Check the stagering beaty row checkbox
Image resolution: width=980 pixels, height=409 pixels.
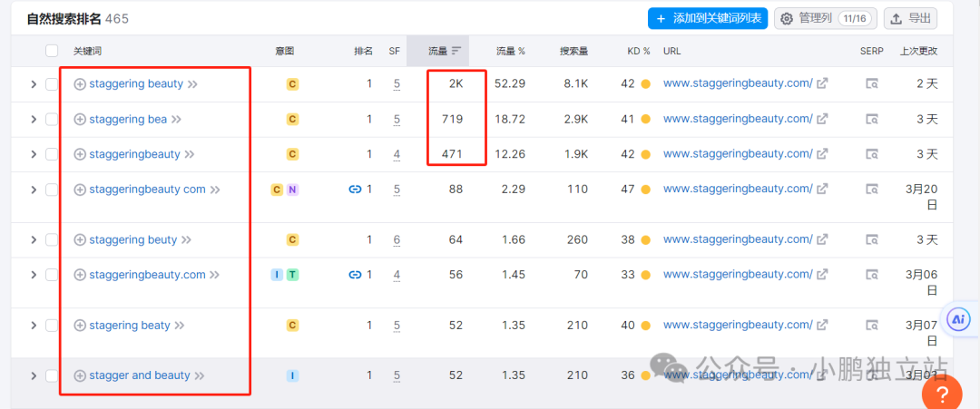(x=52, y=325)
